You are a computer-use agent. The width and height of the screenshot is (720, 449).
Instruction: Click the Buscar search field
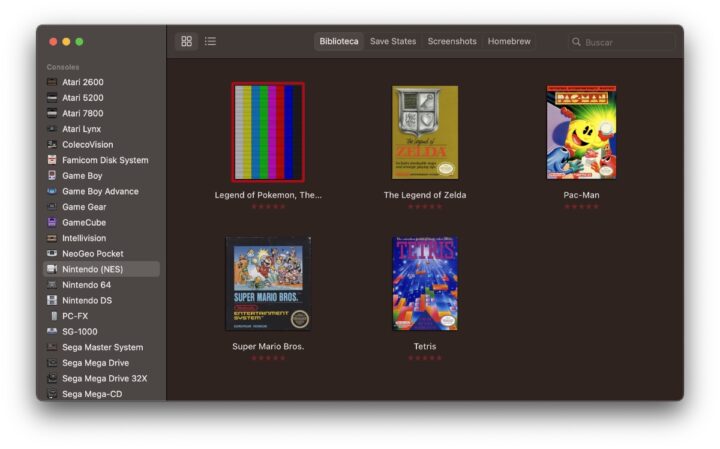coord(622,42)
